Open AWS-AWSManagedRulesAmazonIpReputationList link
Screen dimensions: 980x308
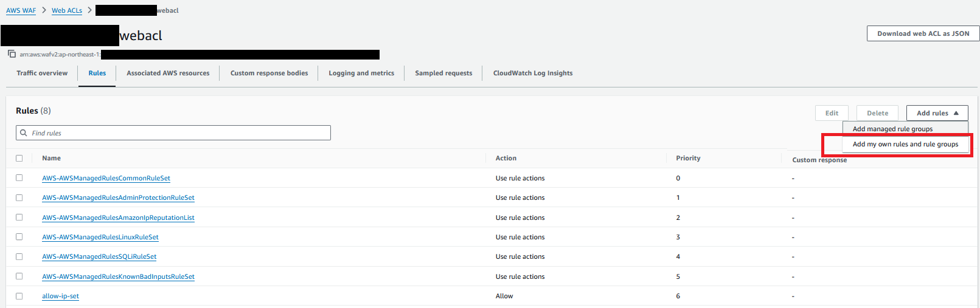click(x=118, y=217)
